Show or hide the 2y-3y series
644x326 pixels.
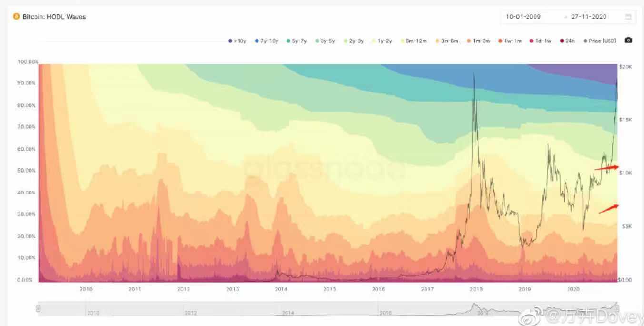click(x=355, y=41)
